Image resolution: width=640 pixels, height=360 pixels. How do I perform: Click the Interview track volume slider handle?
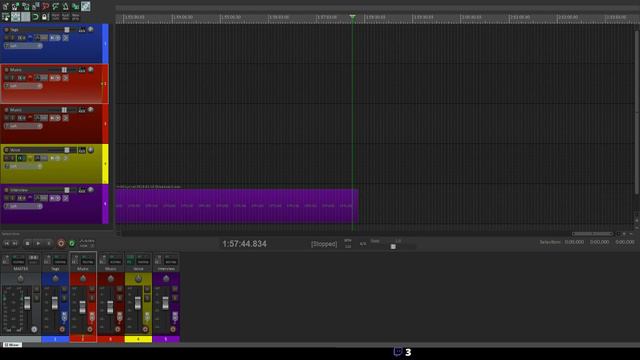pos(67,190)
